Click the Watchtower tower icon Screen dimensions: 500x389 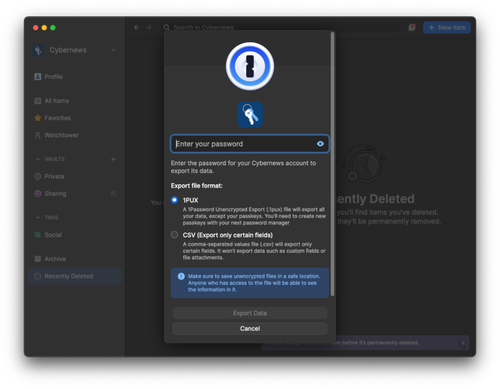coord(38,135)
